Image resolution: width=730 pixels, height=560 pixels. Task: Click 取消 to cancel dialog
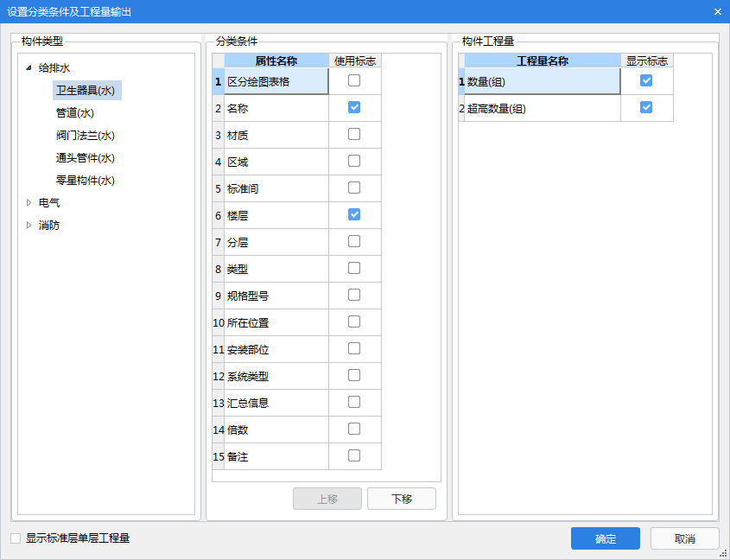684,538
